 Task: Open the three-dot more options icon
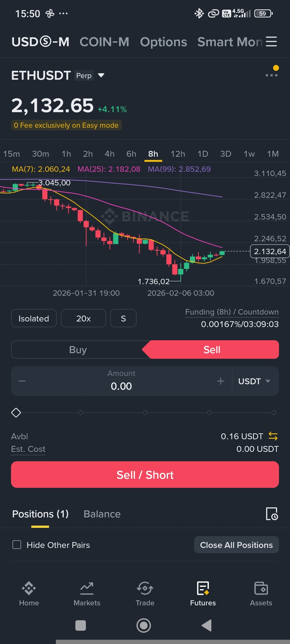[x=271, y=75]
